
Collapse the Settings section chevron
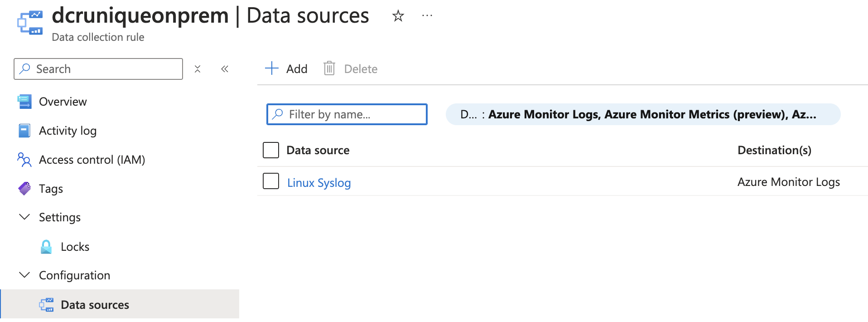[24, 217]
